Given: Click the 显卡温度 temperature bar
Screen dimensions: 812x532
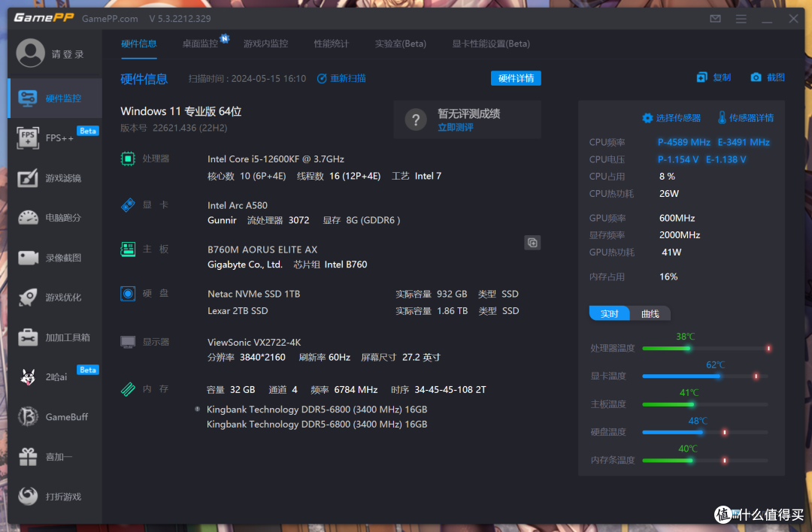Looking at the screenshot, I should [x=704, y=376].
